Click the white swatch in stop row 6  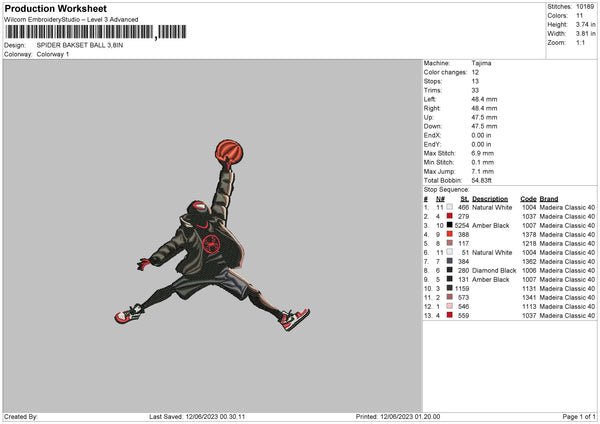point(449,252)
